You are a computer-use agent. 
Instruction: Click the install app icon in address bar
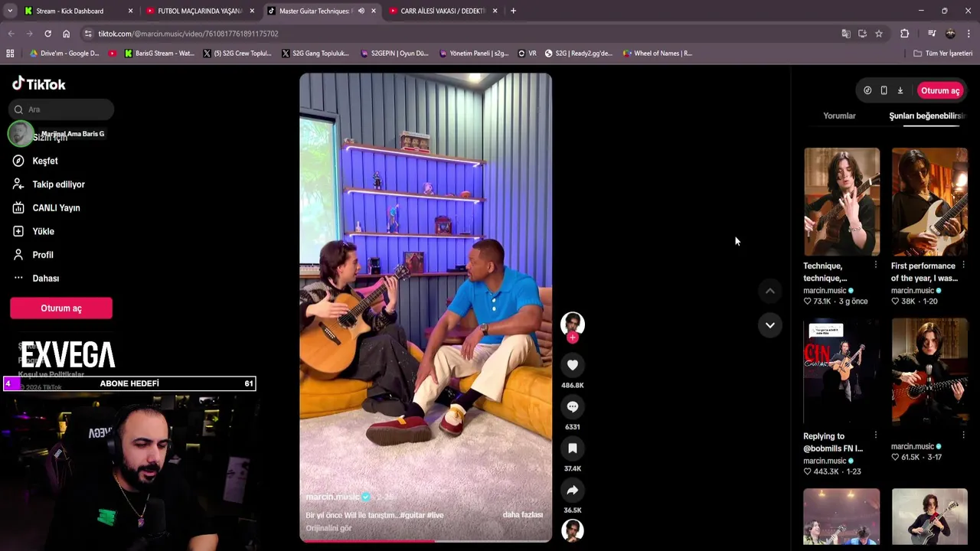pyautogui.click(x=862, y=34)
